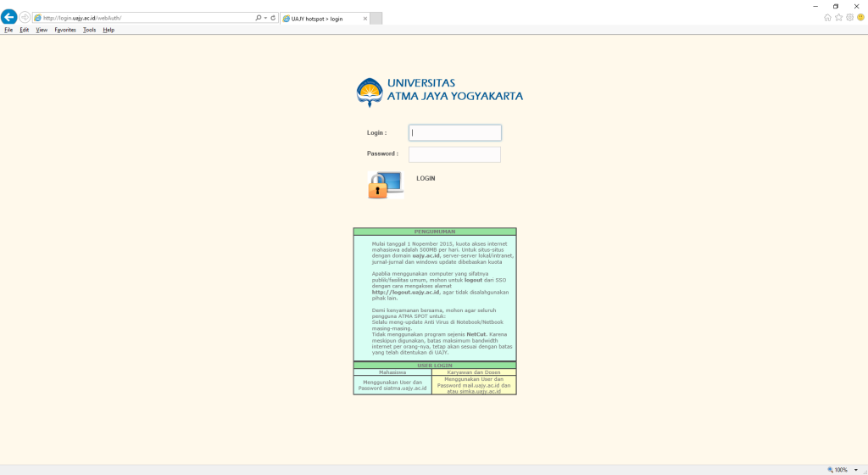Click the browser Forward arrow button
Viewport: 868px width, 475px height.
point(25,18)
